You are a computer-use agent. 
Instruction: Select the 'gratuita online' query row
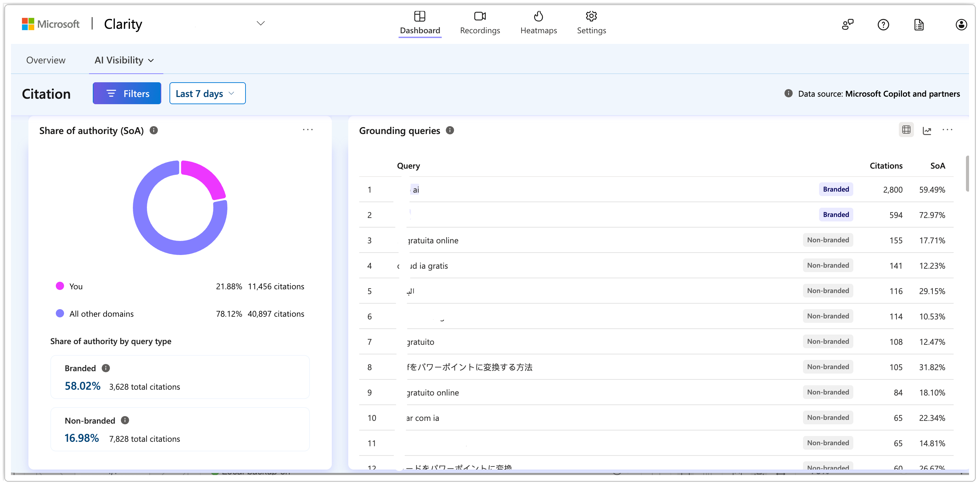pos(656,240)
